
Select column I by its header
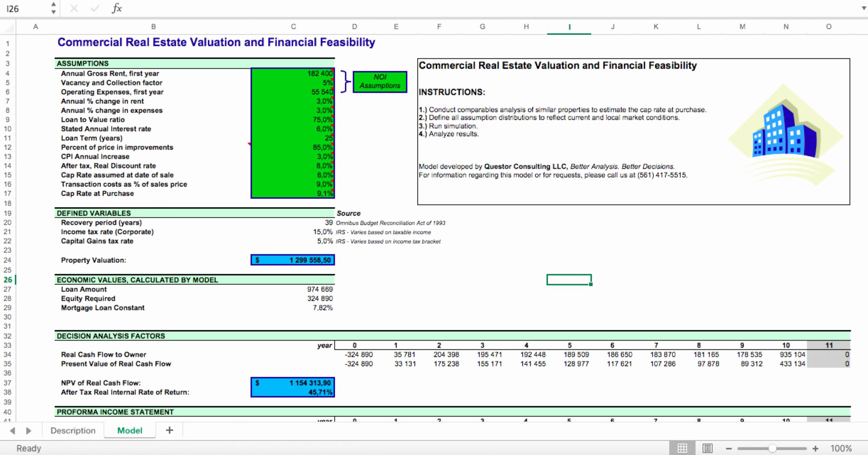pos(569,27)
